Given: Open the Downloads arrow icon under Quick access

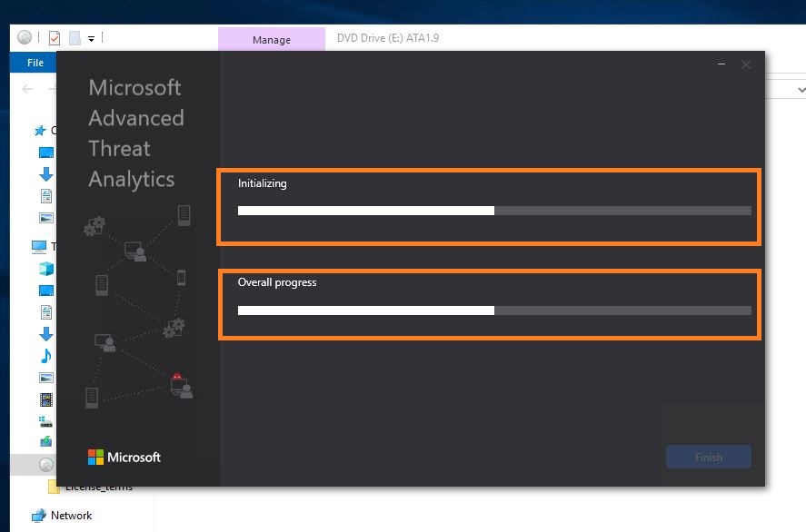Looking at the screenshot, I should pyautogui.click(x=46, y=174).
